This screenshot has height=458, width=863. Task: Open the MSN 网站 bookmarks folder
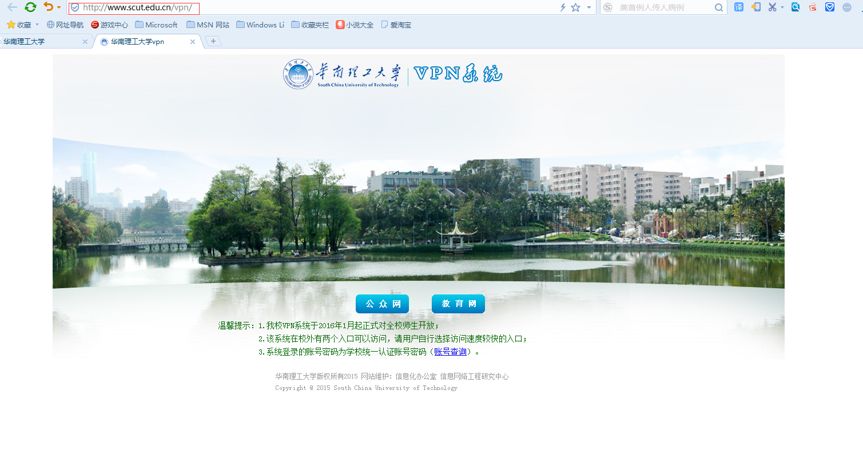click(x=207, y=25)
